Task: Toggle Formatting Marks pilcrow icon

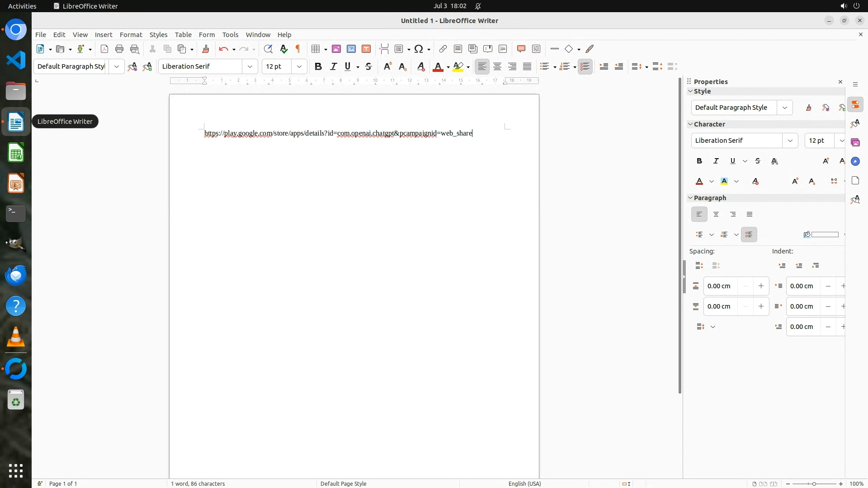Action: coord(298,49)
